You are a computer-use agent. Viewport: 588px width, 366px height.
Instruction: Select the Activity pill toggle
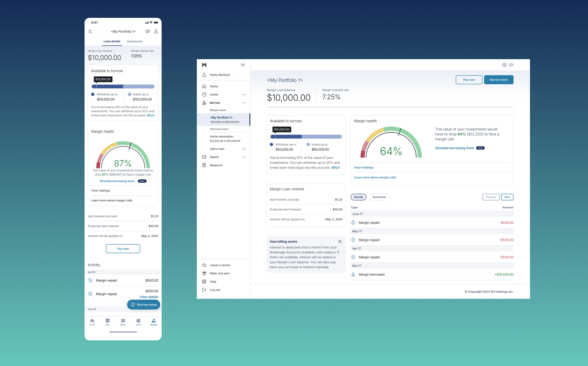coord(358,197)
